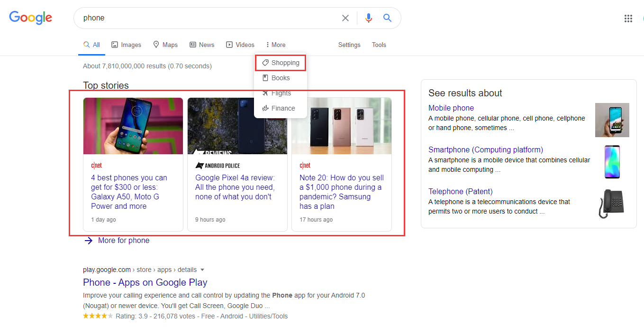644x327 pixels.
Task: Open 'Phone - Apps on Google Play' result
Action: tap(145, 282)
